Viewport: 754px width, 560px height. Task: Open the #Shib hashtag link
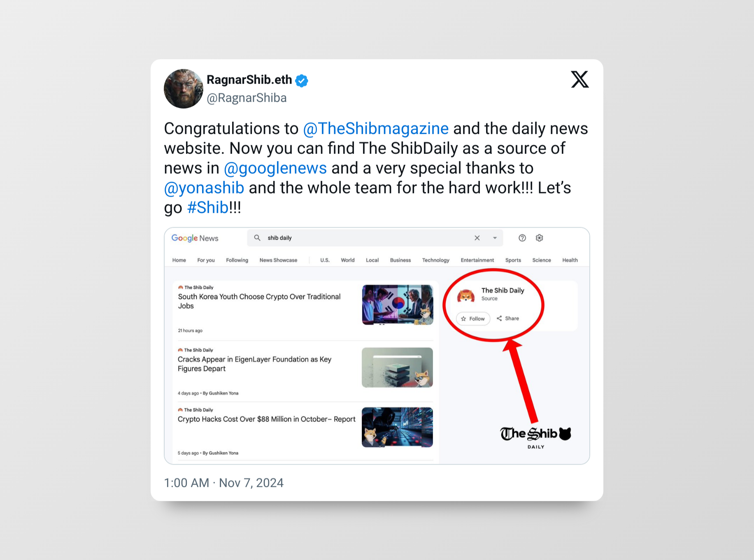[208, 208]
